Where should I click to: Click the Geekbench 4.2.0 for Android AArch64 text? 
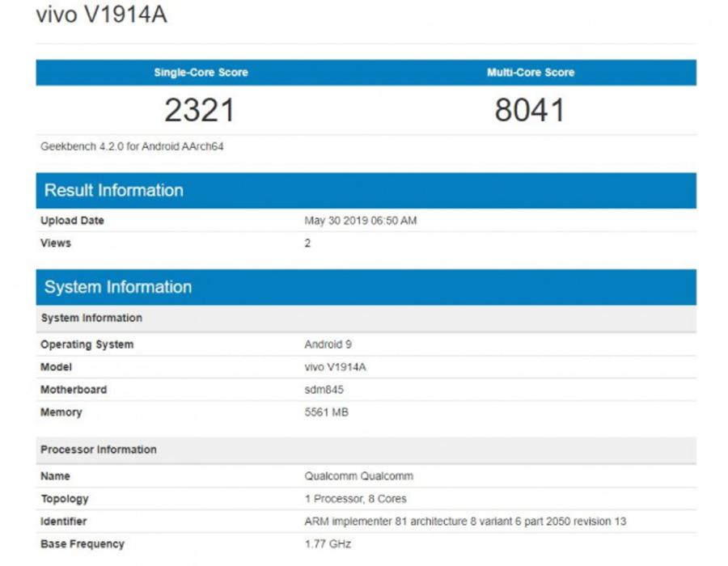coord(132,146)
